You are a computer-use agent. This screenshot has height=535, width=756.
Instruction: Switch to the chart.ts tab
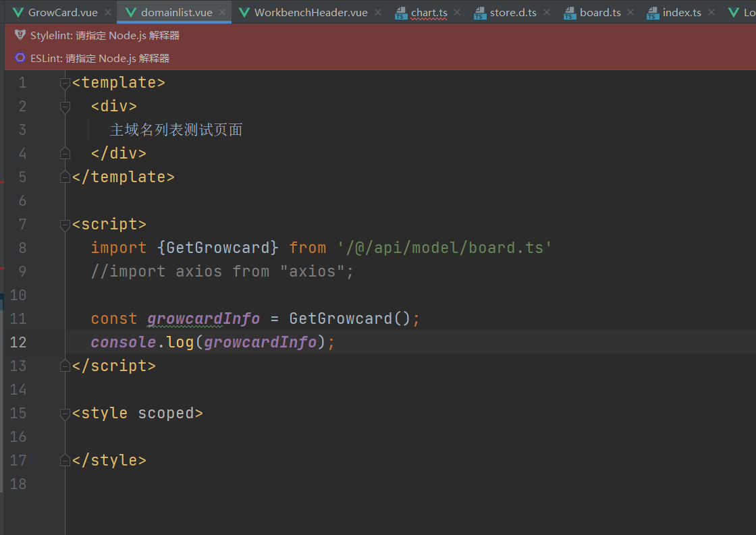coord(430,11)
